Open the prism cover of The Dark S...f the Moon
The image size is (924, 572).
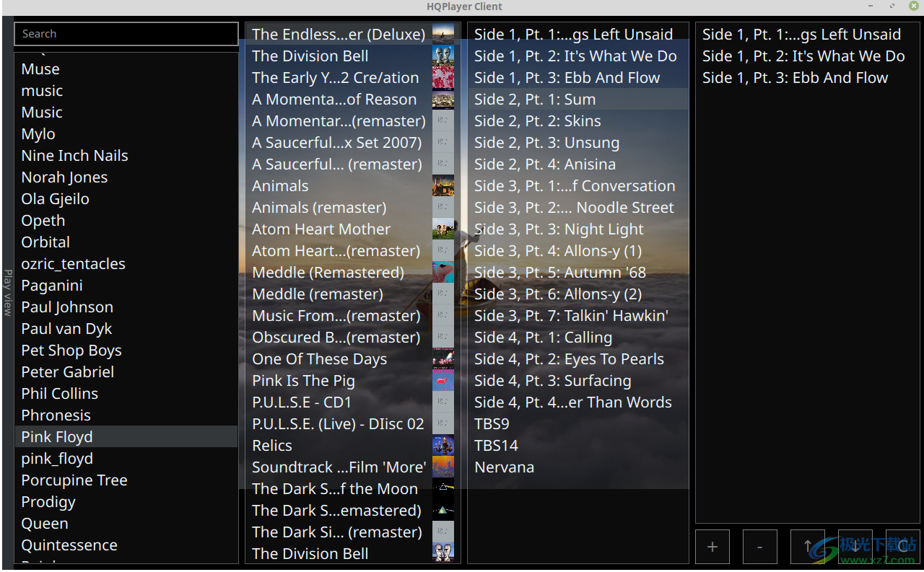pyautogui.click(x=443, y=488)
